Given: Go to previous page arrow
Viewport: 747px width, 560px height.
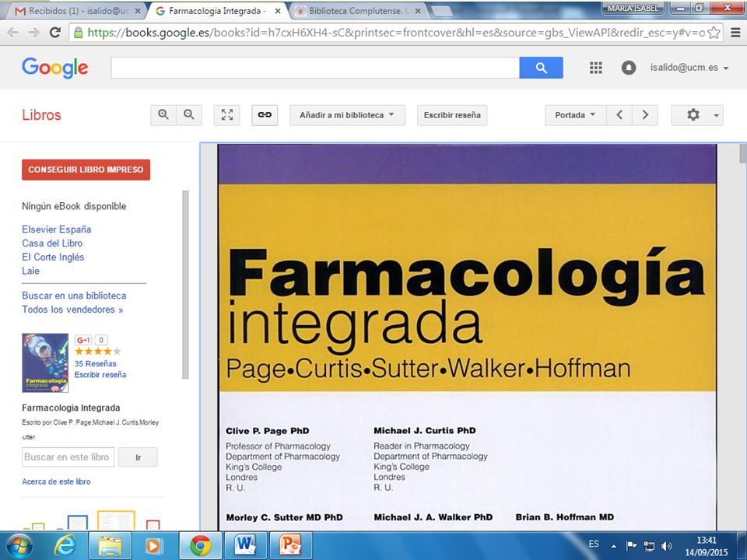Looking at the screenshot, I should (619, 115).
